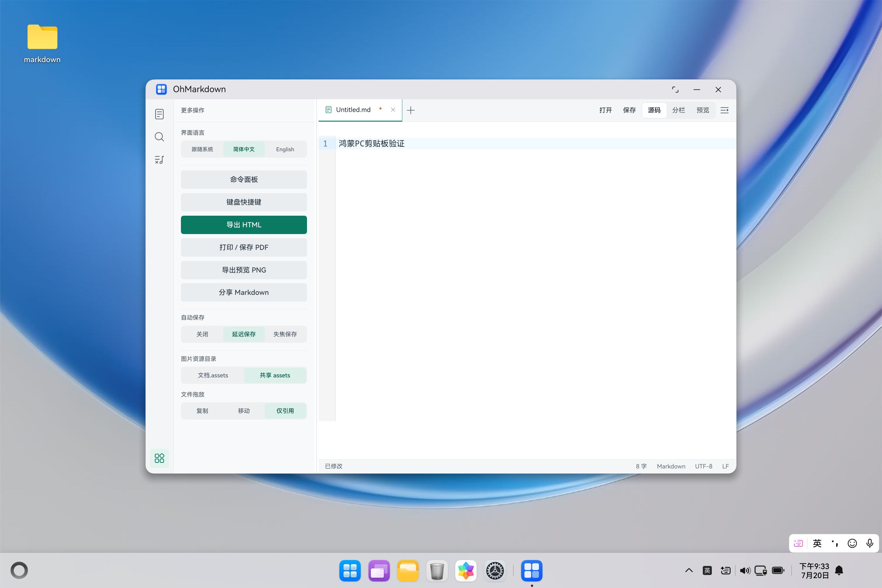
Task: Click UTF-8 encoding in status bar
Action: (704, 466)
